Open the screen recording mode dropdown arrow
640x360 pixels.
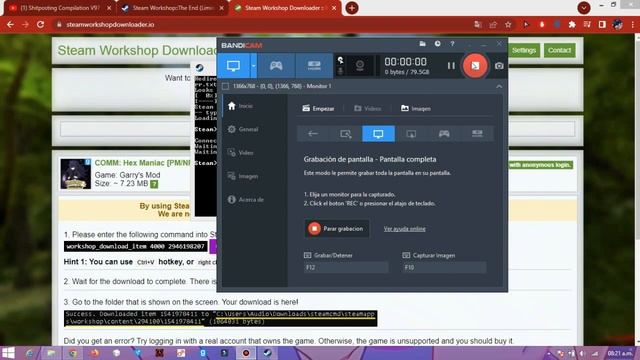point(253,66)
